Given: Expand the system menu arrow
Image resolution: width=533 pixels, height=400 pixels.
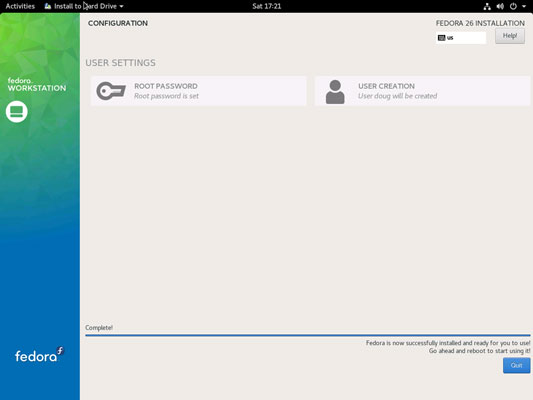Looking at the screenshot, I should 524,6.
